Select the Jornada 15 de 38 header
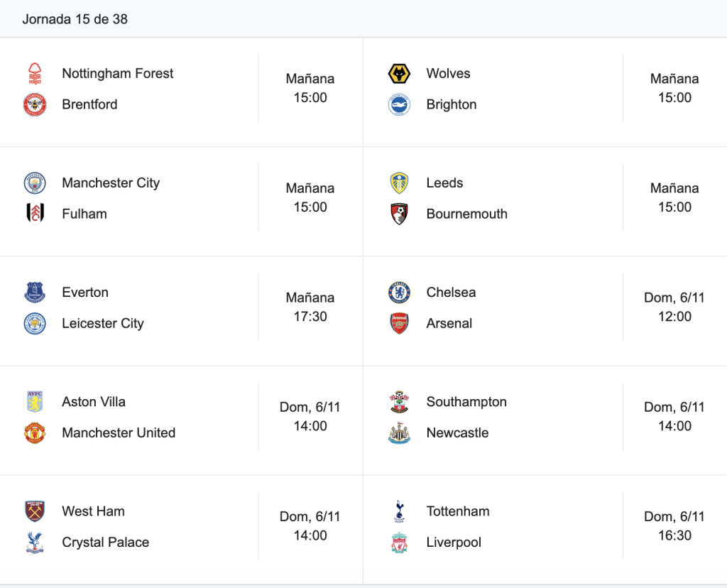This screenshot has width=727, height=588. 75,19
